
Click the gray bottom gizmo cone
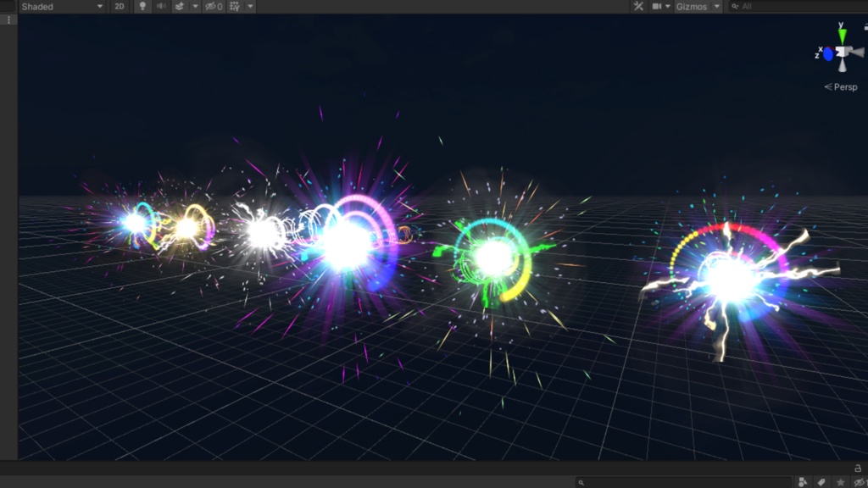tap(842, 65)
